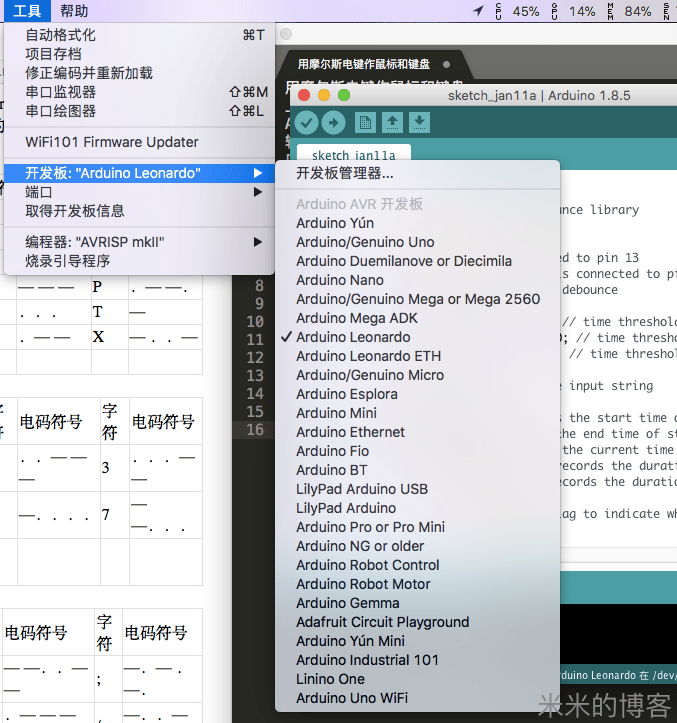677x723 pixels.
Task: Open the 帮助 menu in menu bar
Action: point(74,11)
